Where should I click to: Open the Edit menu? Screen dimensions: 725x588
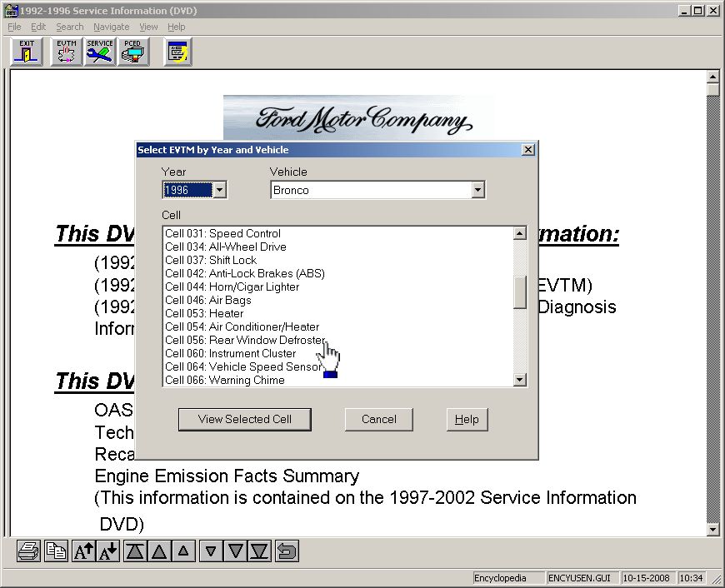point(38,27)
